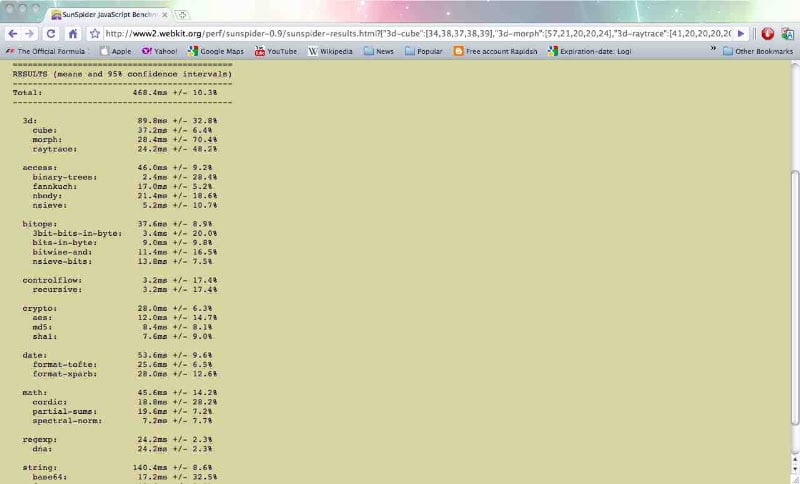Click the raytrace: 24.2ms result line
The width and height of the screenshot is (800, 484).
click(x=124, y=149)
